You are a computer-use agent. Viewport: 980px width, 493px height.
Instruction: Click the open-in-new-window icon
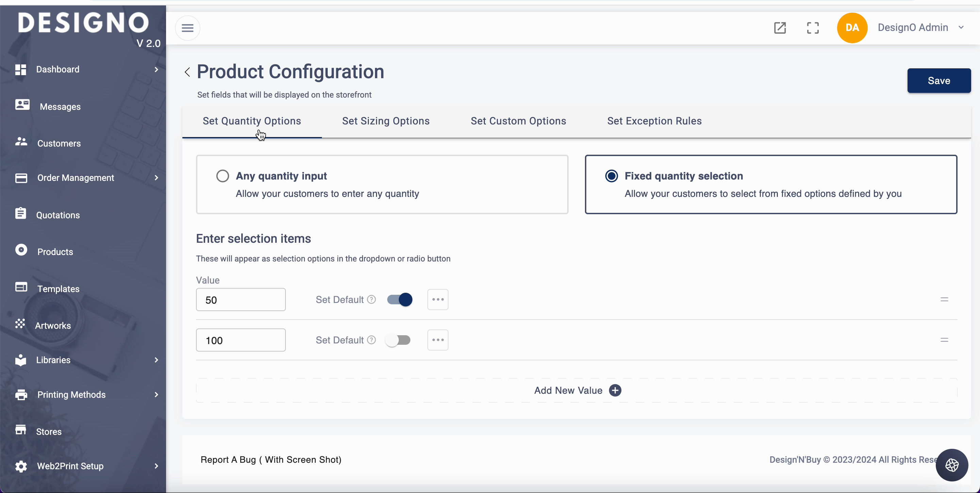click(780, 28)
